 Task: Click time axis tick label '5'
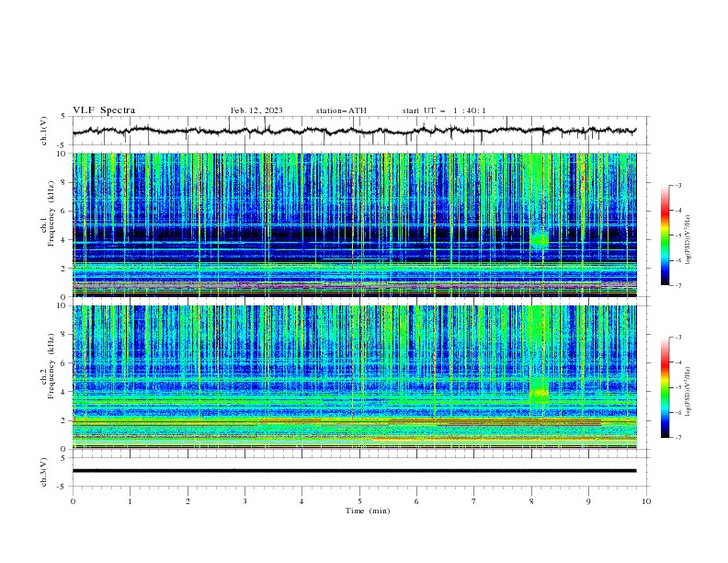359,501
